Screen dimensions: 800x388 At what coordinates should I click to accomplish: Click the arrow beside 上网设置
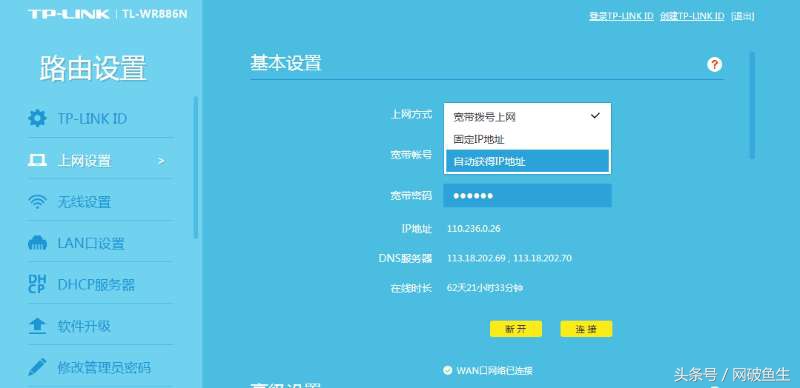click(x=161, y=161)
